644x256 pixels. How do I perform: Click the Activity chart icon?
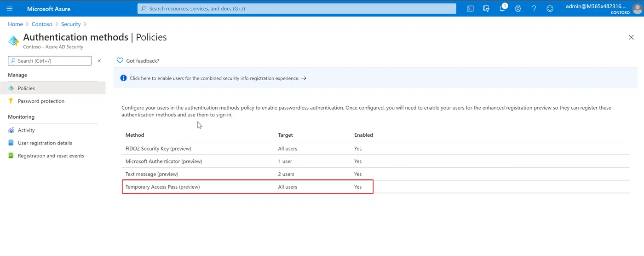pos(11,130)
